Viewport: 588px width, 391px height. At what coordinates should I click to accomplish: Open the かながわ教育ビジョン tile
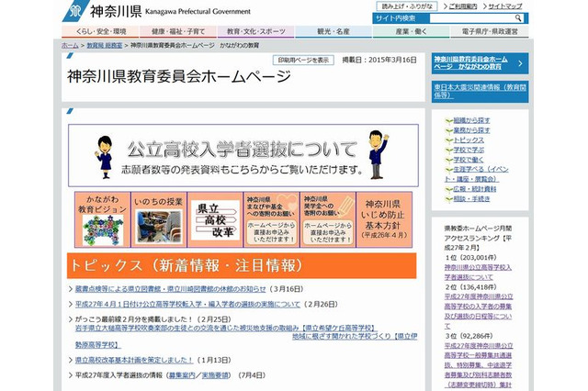(x=102, y=219)
